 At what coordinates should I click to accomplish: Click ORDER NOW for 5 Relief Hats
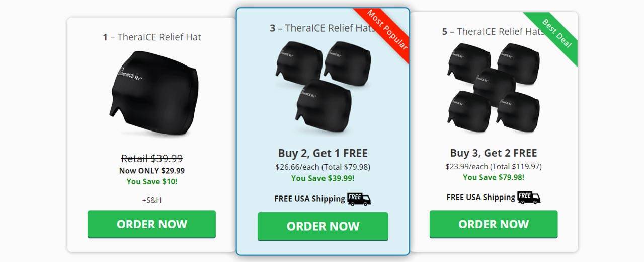494,224
